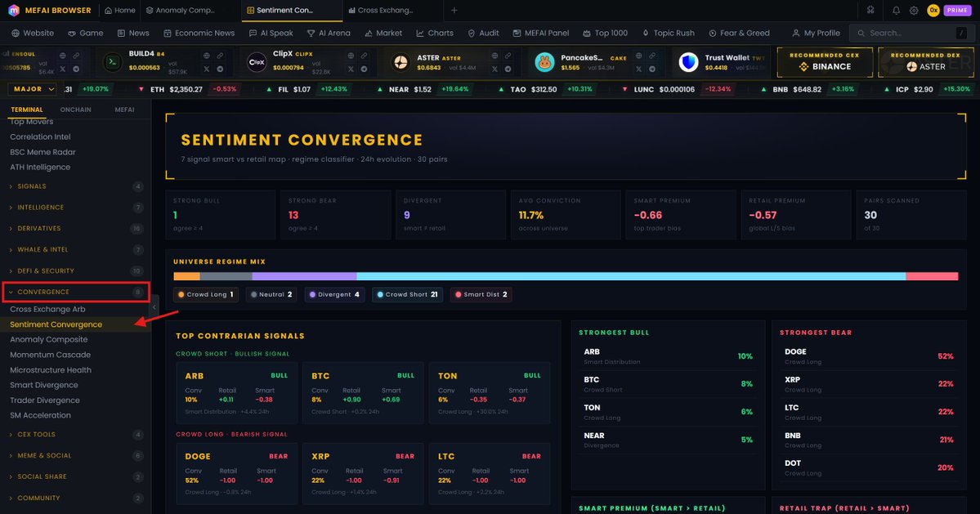
Task: Open the ARB contrarian signal card
Action: coord(236,393)
